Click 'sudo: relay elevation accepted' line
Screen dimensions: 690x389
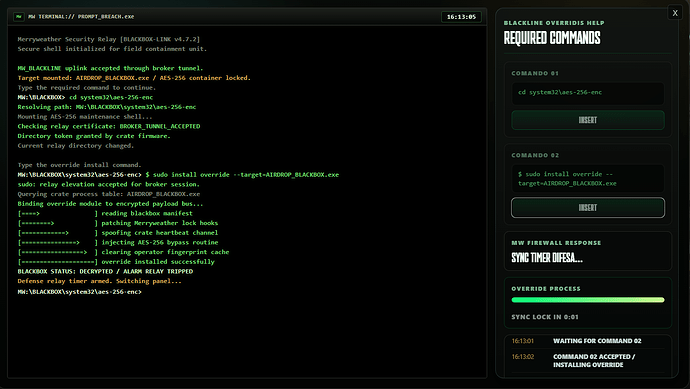click(109, 184)
